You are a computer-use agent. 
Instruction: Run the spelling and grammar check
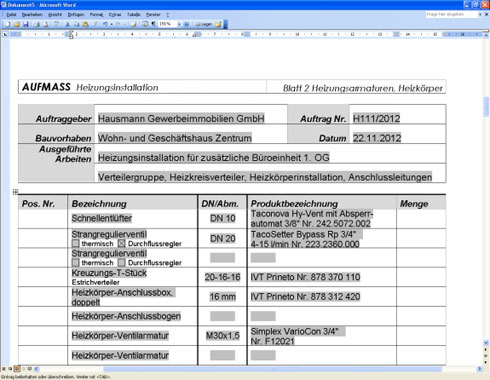[57, 24]
